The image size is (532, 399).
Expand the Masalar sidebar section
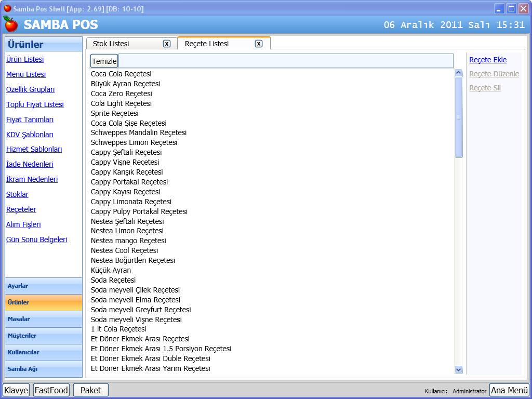pos(44,319)
